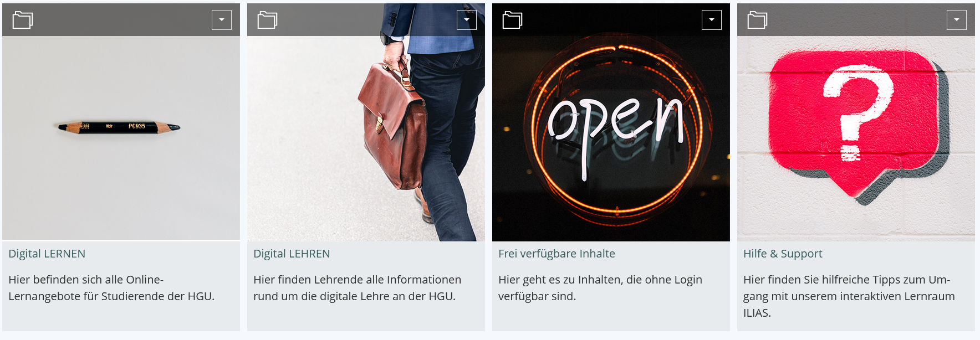Screen dimensions: 980x340
Task: Follow the Hilfe & Support link
Action: coord(783,254)
